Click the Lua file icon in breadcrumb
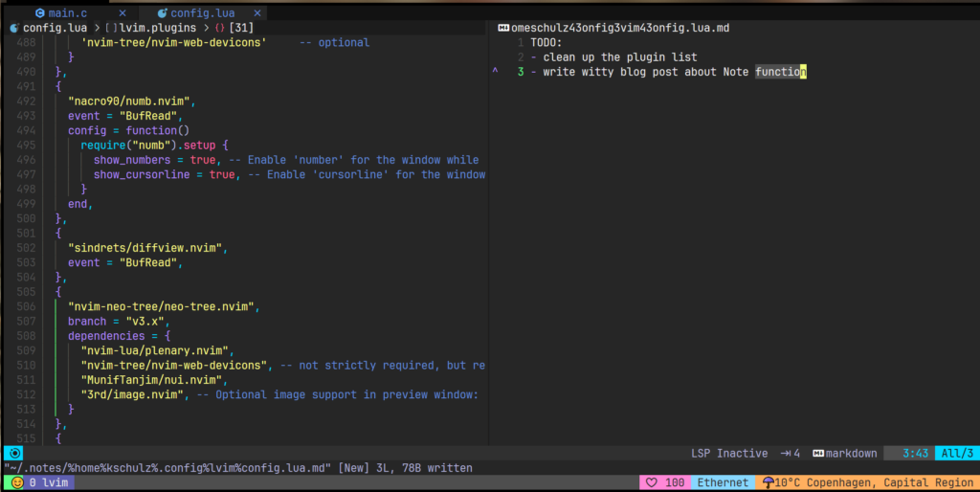Viewport: 980px width, 492px height. click(x=13, y=28)
